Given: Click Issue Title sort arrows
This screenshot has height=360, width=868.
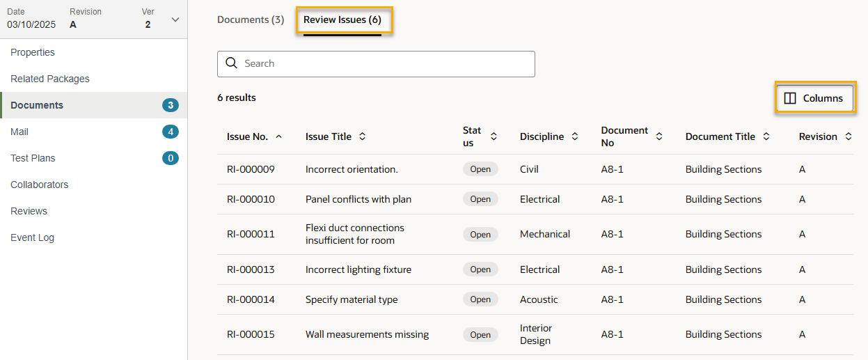Looking at the screenshot, I should (362, 136).
